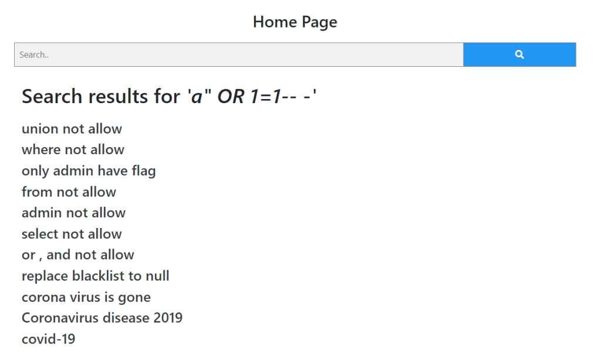Click the Search results heading text

click(169, 96)
